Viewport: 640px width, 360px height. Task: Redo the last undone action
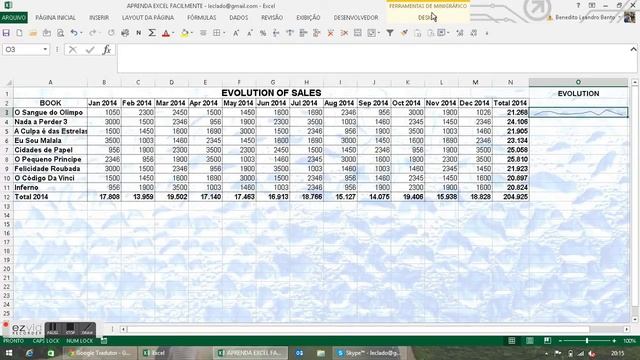click(x=93, y=33)
